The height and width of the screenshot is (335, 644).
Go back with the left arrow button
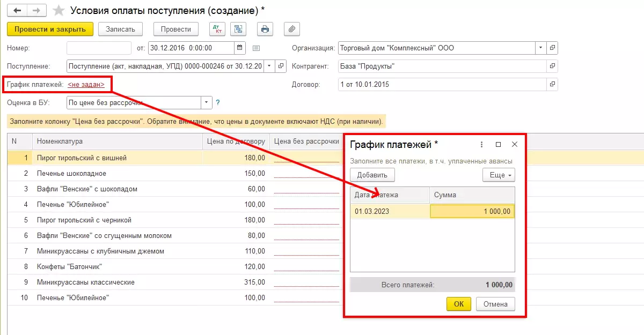(17, 10)
